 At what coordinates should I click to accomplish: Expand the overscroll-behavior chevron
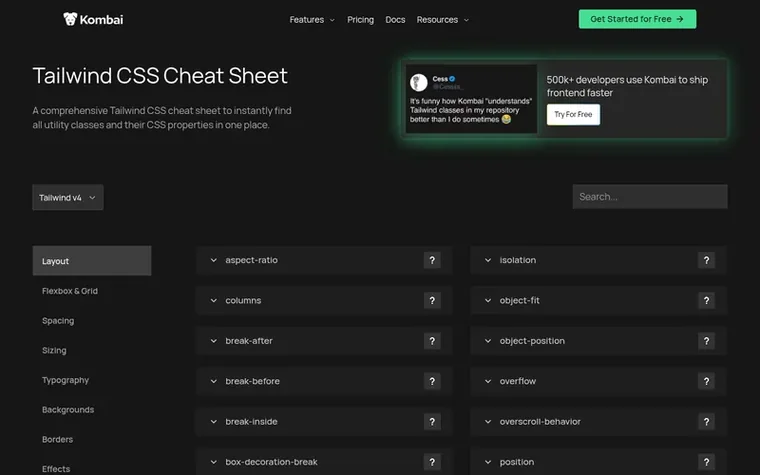(488, 422)
